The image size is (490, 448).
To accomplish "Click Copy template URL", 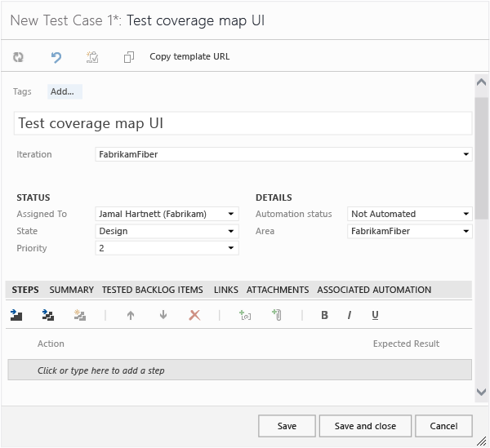I will tap(189, 56).
